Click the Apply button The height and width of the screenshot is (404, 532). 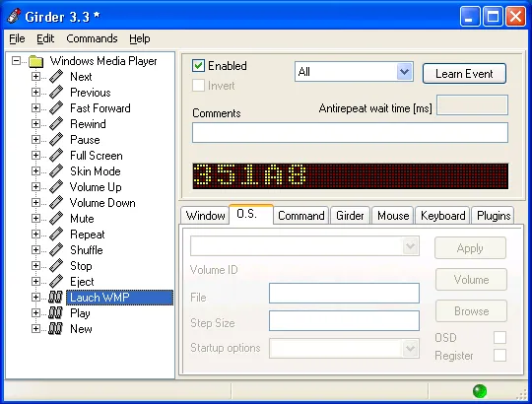click(470, 248)
